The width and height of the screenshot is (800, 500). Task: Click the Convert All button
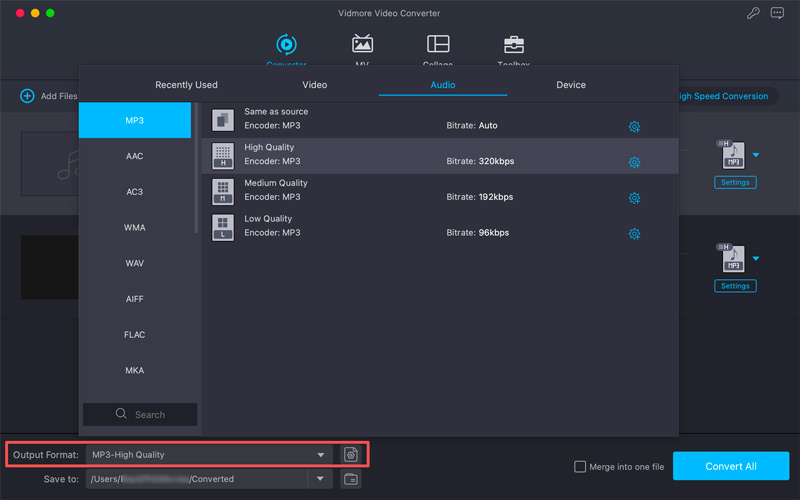click(x=731, y=466)
